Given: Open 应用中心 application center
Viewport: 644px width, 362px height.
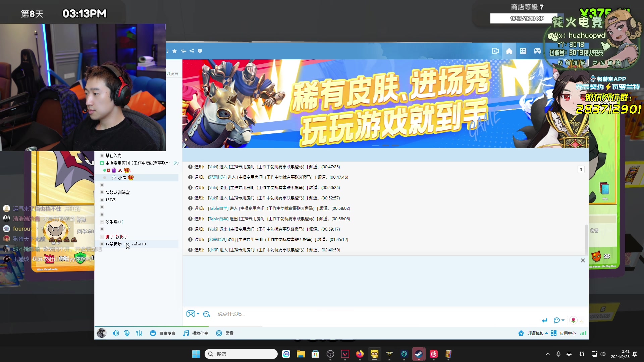Looking at the screenshot, I should [563, 333].
